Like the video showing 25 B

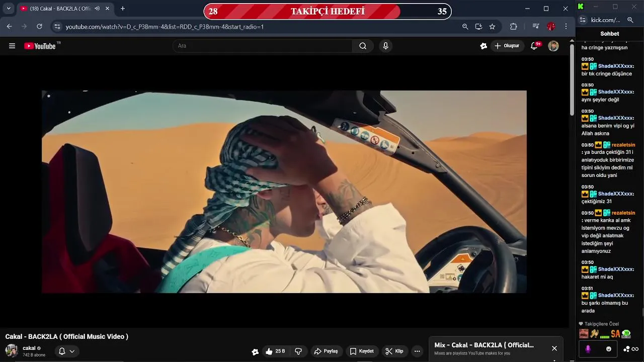(275, 351)
